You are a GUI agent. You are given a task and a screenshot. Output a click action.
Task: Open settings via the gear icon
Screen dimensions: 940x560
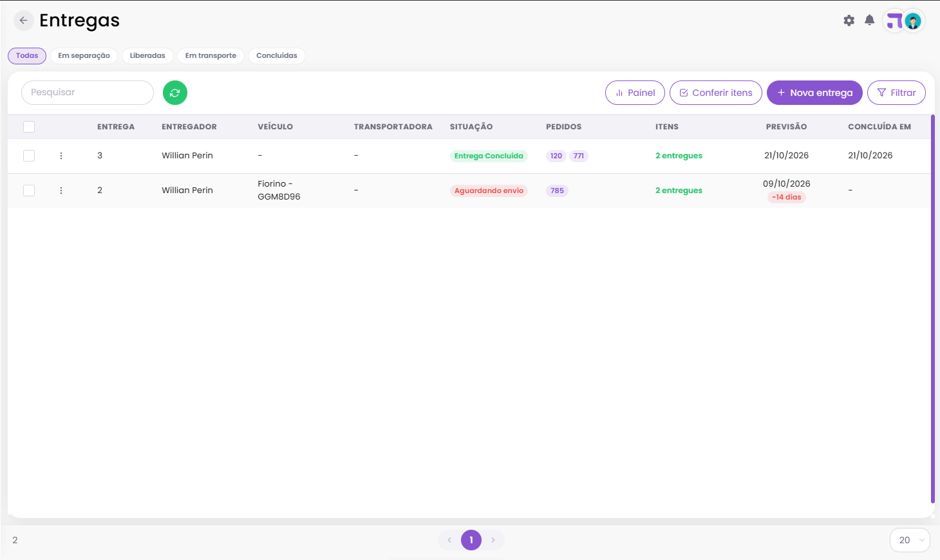tap(849, 21)
